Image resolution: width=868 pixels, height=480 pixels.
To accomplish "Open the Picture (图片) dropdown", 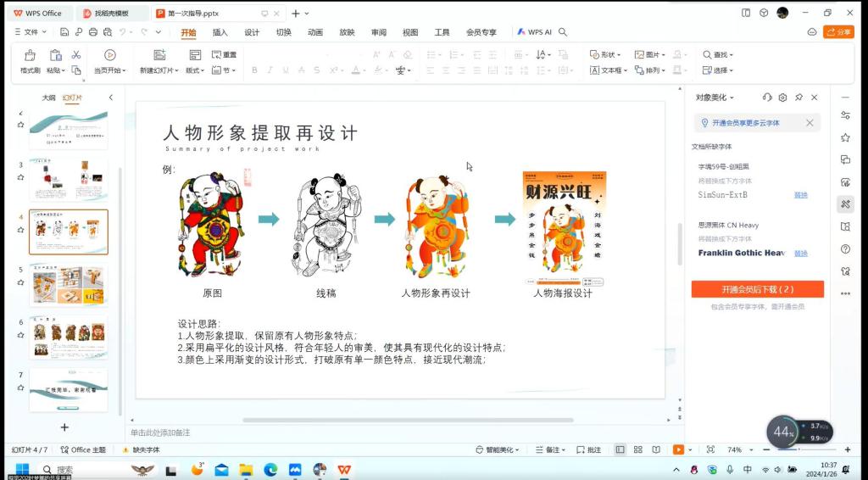I will [x=650, y=54].
